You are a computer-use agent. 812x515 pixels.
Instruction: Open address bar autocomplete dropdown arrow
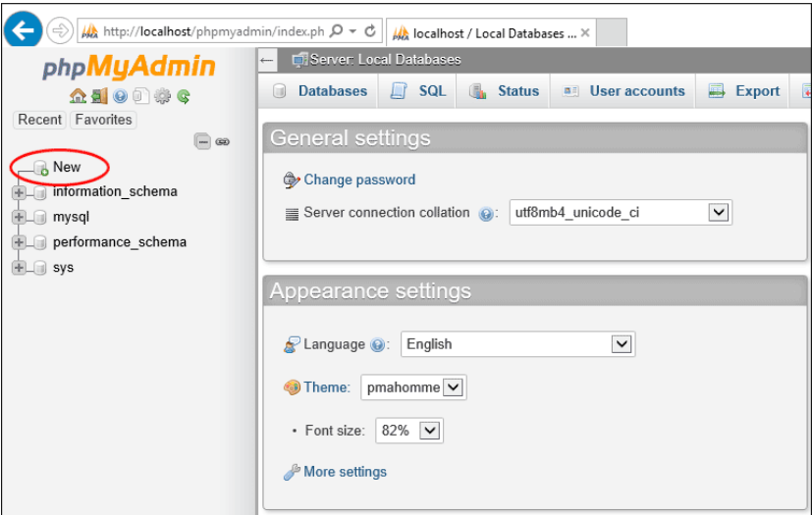click(x=352, y=31)
